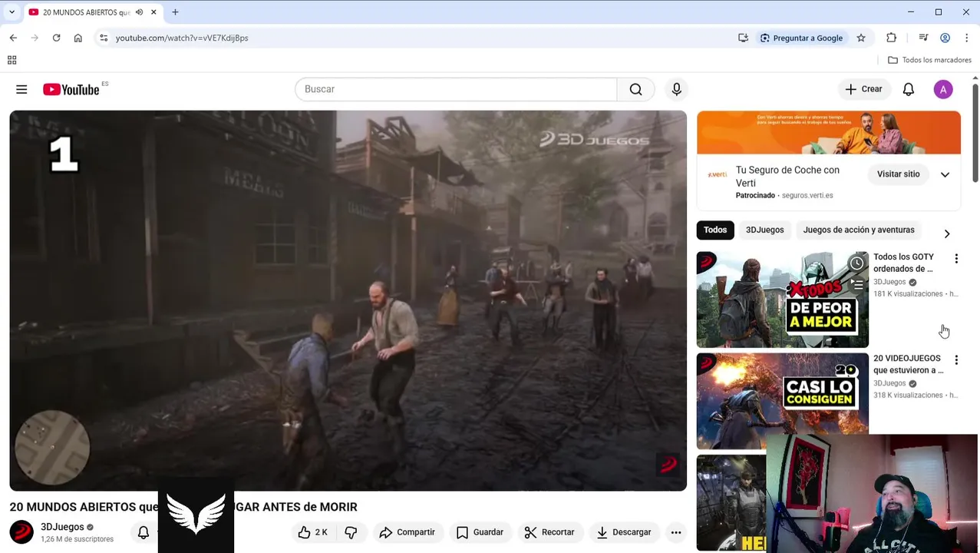Add Todos los GOTY to watch later clock
This screenshot has height=553, width=980.
coord(856,263)
